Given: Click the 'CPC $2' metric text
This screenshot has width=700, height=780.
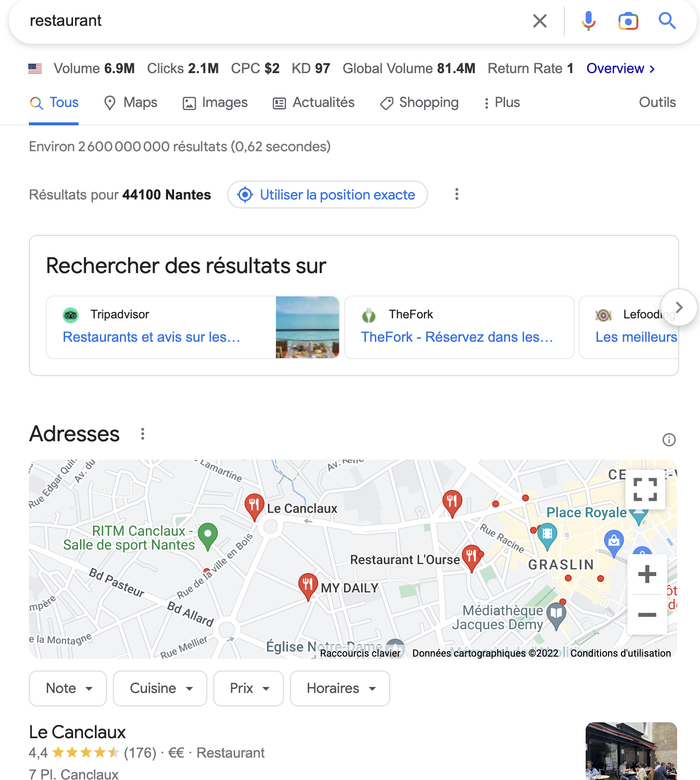Looking at the screenshot, I should click(x=256, y=68).
